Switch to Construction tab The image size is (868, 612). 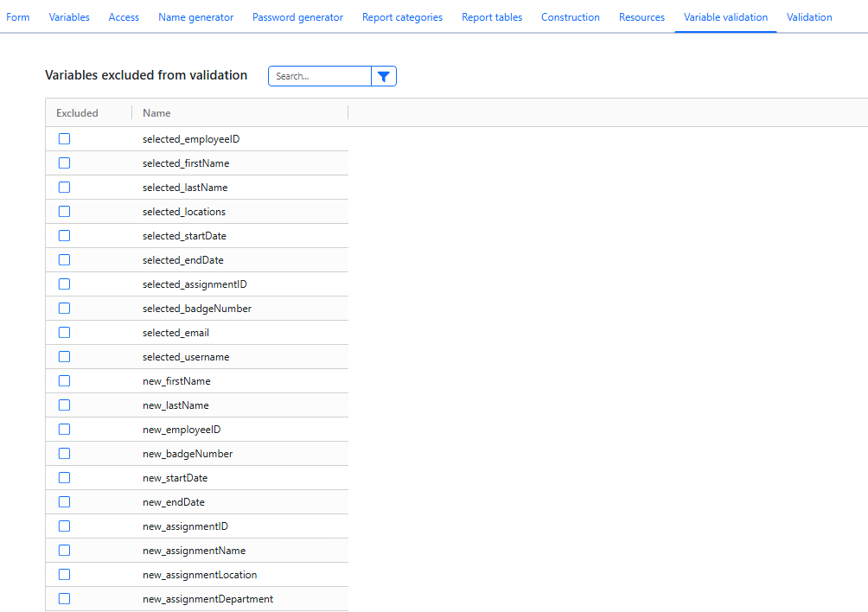pyautogui.click(x=571, y=17)
